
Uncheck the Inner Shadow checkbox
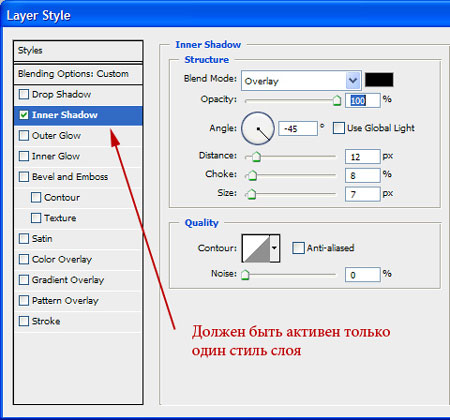(x=24, y=115)
